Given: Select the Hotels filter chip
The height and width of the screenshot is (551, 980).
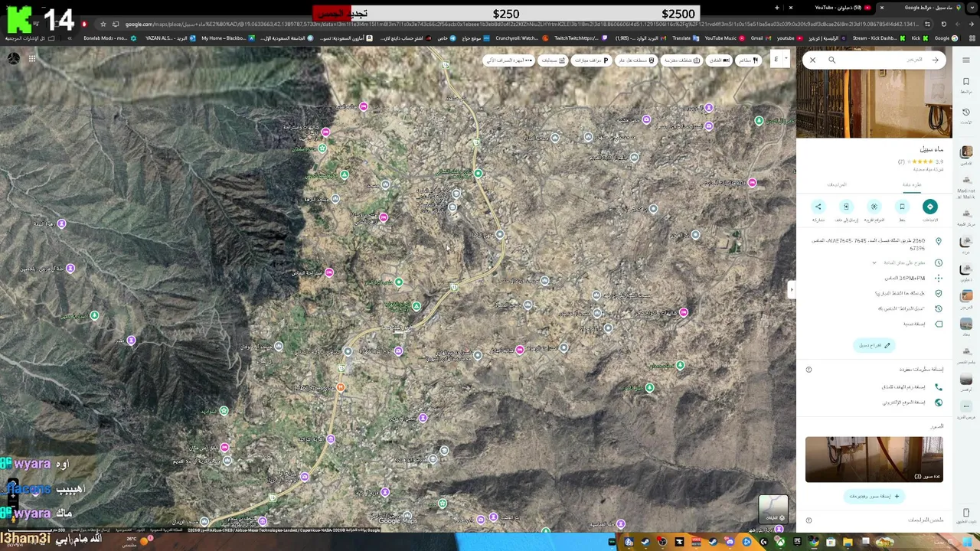Looking at the screenshot, I should coord(718,60).
